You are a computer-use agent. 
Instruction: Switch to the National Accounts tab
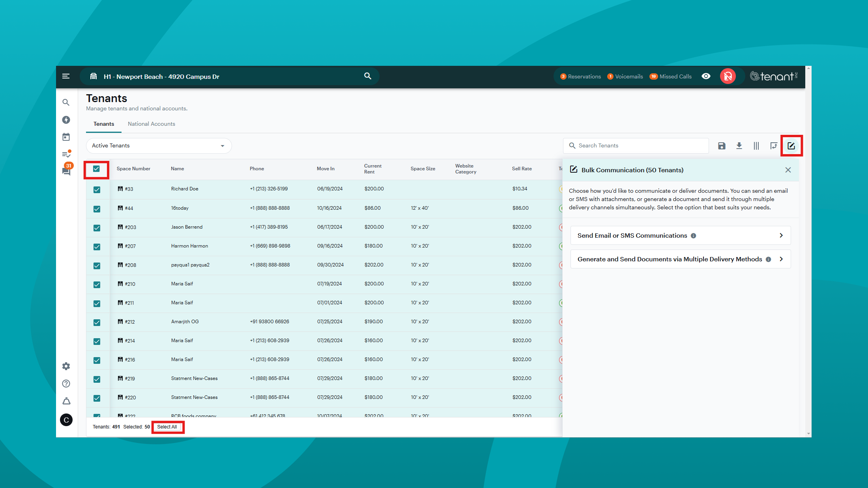point(152,123)
